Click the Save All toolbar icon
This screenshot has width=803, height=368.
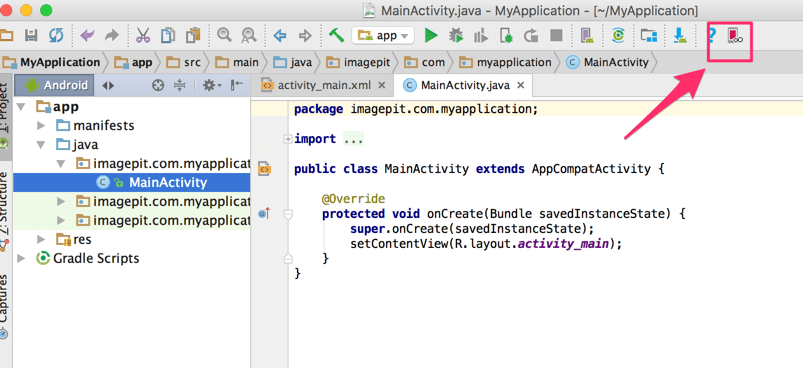(x=31, y=35)
